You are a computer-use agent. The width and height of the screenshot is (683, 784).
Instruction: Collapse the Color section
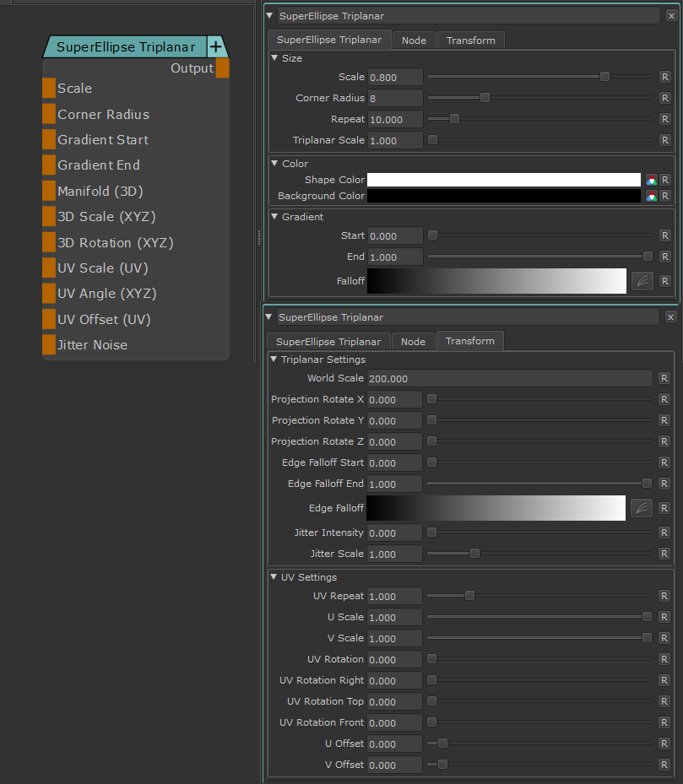(274, 164)
